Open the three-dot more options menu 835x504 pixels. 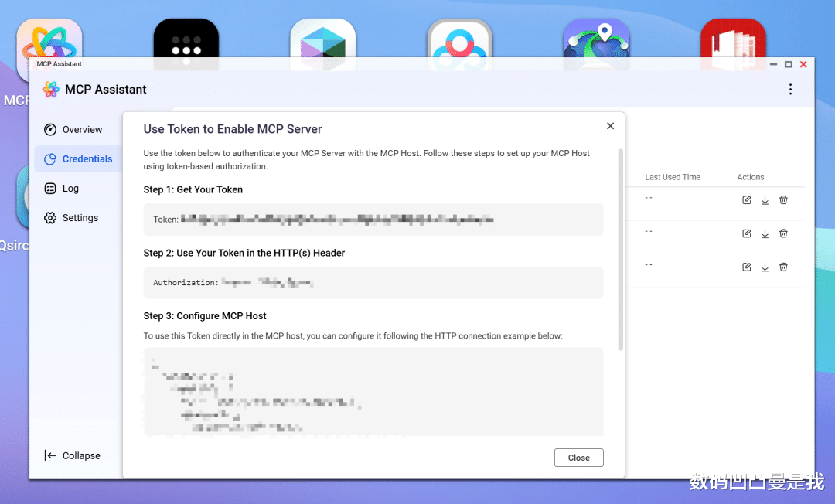coord(790,90)
